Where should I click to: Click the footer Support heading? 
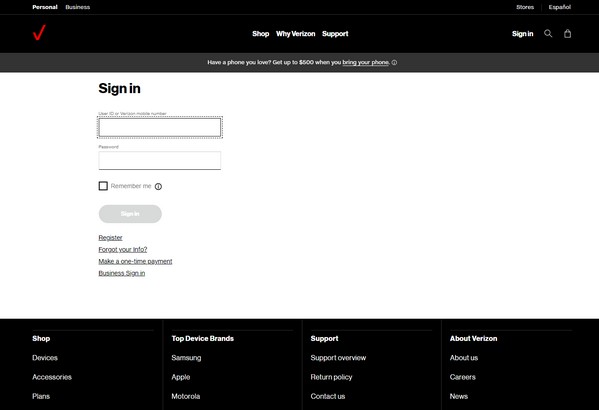(x=324, y=339)
